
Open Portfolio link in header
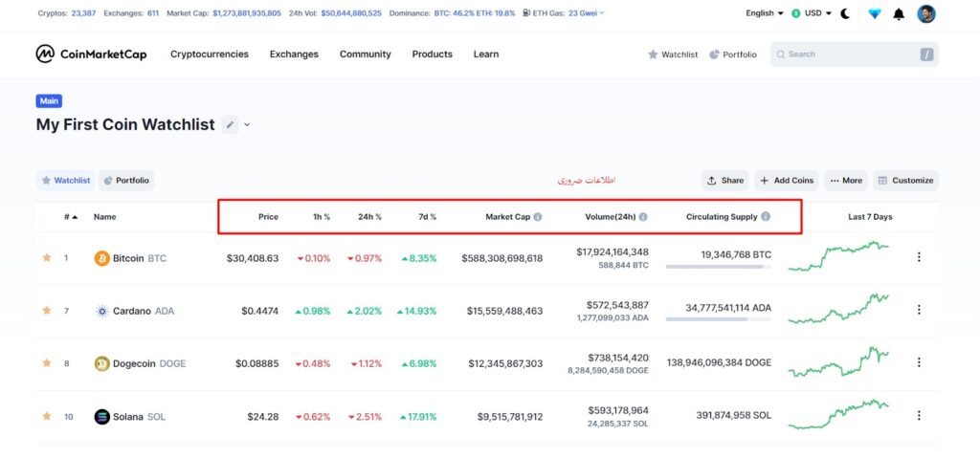point(733,55)
